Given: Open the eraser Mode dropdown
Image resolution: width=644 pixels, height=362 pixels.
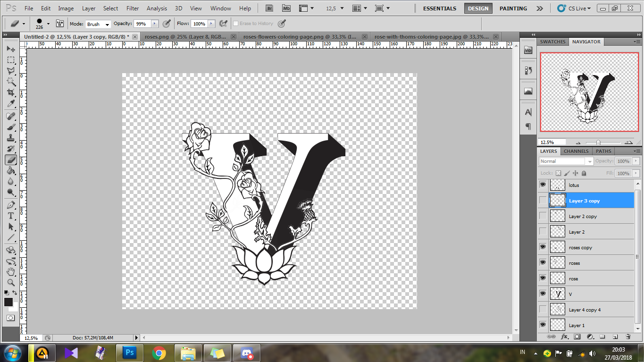Looking at the screenshot, I should tap(98, 24).
